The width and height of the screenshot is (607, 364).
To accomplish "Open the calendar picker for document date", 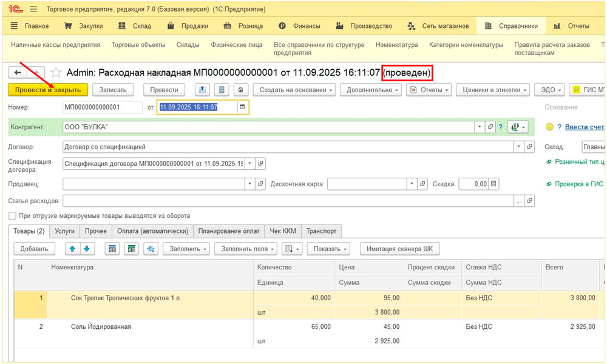I will (242, 107).
